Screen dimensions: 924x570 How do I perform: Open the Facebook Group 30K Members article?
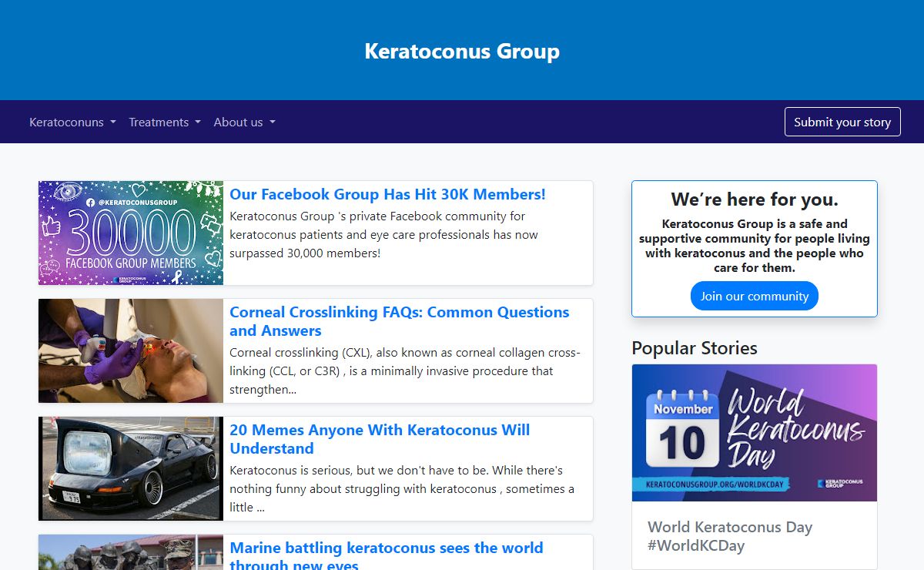[387, 194]
